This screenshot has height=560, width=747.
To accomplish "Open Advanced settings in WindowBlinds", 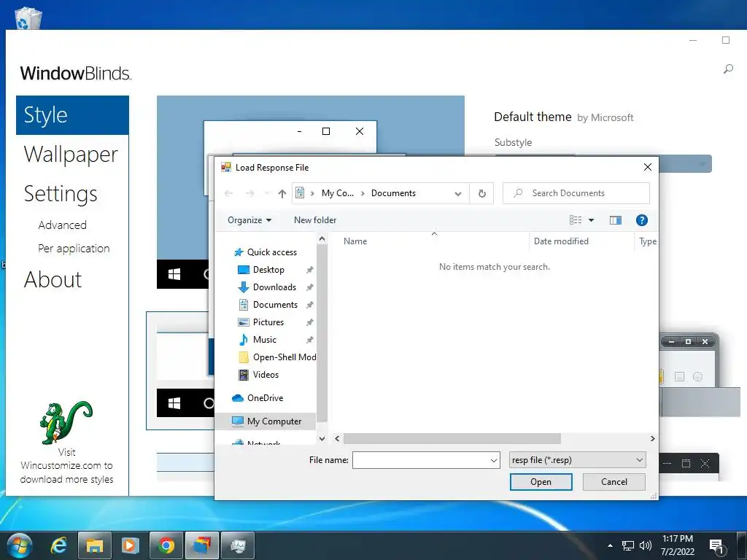I will point(63,225).
